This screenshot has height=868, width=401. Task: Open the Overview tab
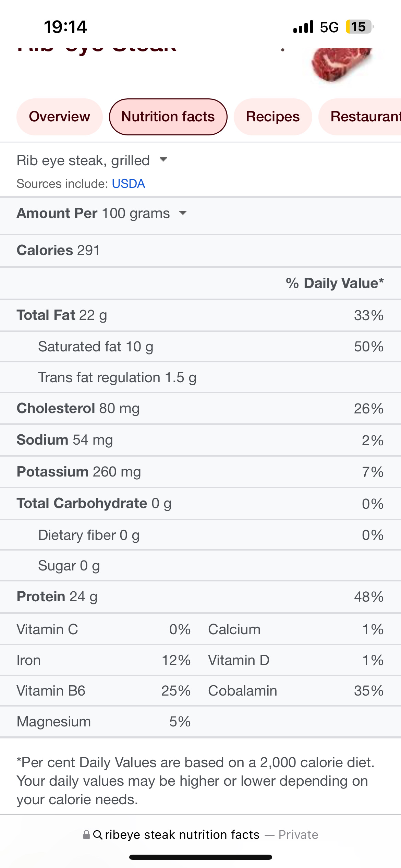click(x=59, y=117)
